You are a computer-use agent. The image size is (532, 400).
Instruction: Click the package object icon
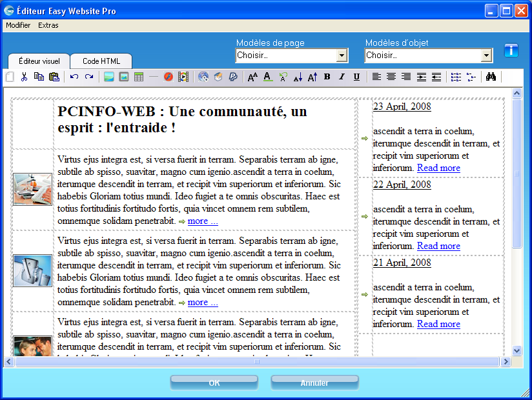[x=218, y=77]
